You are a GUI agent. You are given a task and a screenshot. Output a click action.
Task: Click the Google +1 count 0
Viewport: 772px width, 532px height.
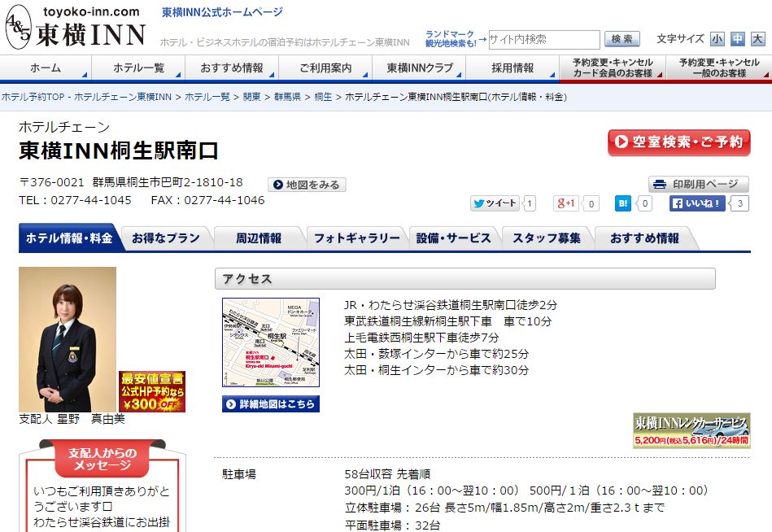click(x=591, y=203)
